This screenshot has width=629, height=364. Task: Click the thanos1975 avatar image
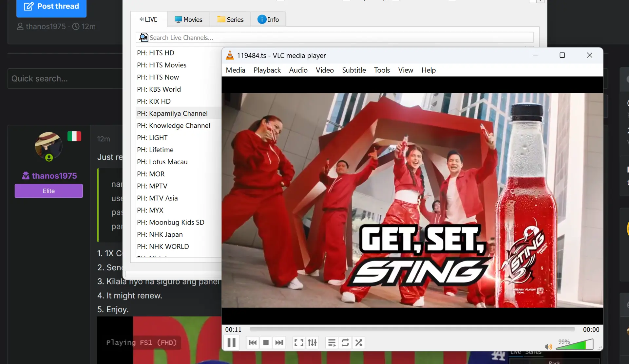[x=48, y=145]
